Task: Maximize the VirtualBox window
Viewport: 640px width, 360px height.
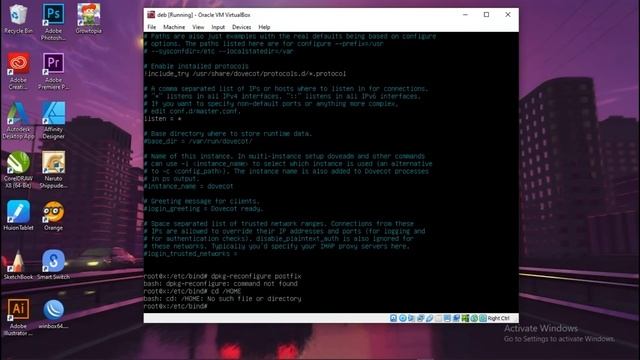Action: point(486,15)
